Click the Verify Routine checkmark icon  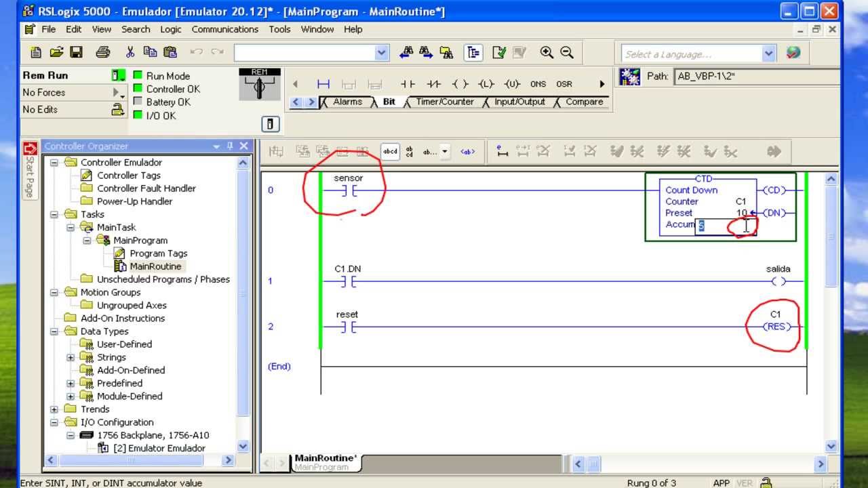[x=500, y=52]
